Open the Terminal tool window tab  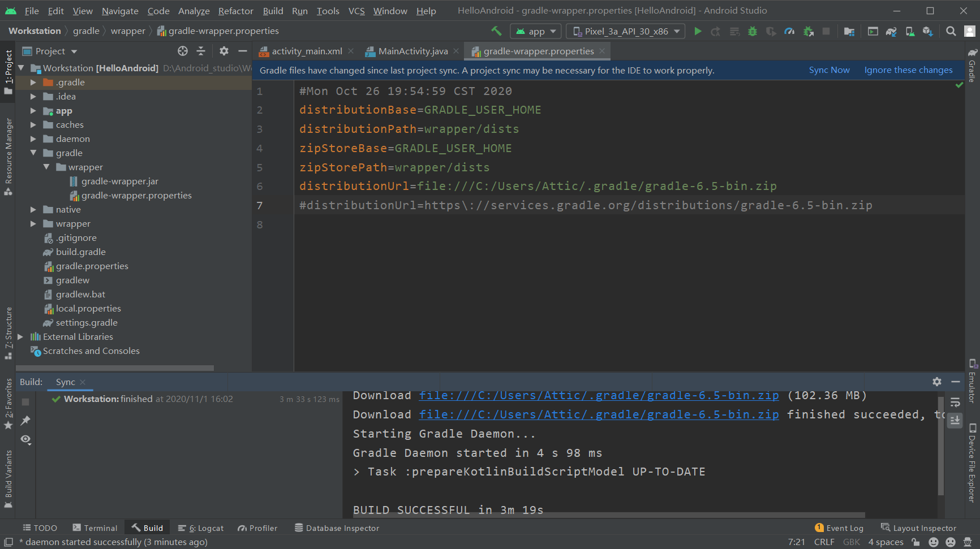(x=95, y=528)
